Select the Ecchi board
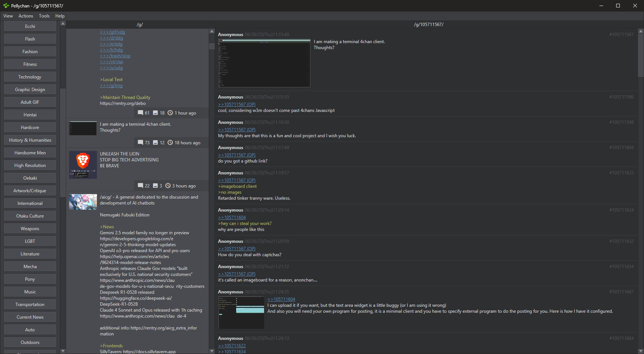Screen dimensions: 644x354 [x=30, y=26]
